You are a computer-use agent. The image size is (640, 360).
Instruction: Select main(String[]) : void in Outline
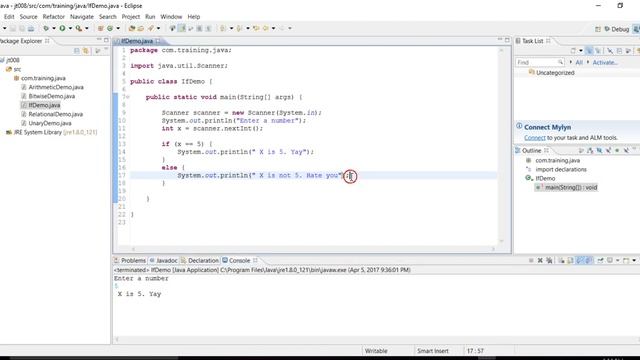(x=567, y=187)
